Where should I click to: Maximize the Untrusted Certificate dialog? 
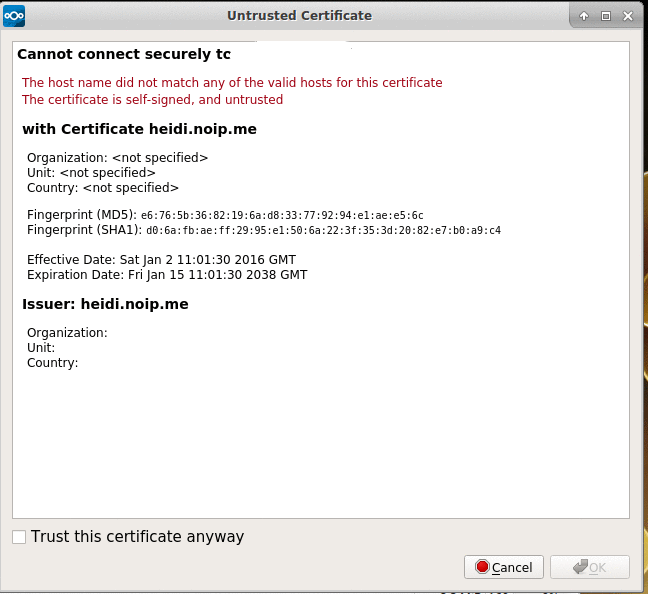tap(605, 16)
